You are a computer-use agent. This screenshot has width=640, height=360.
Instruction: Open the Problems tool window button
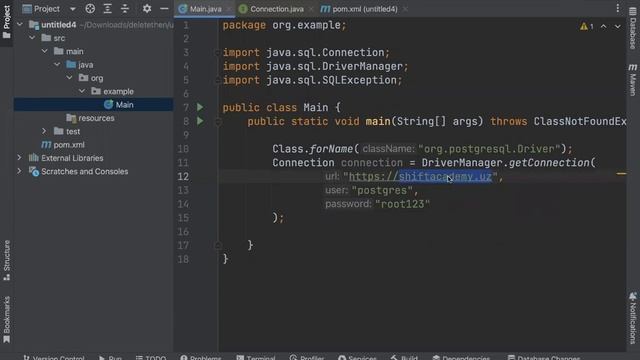[201, 357]
